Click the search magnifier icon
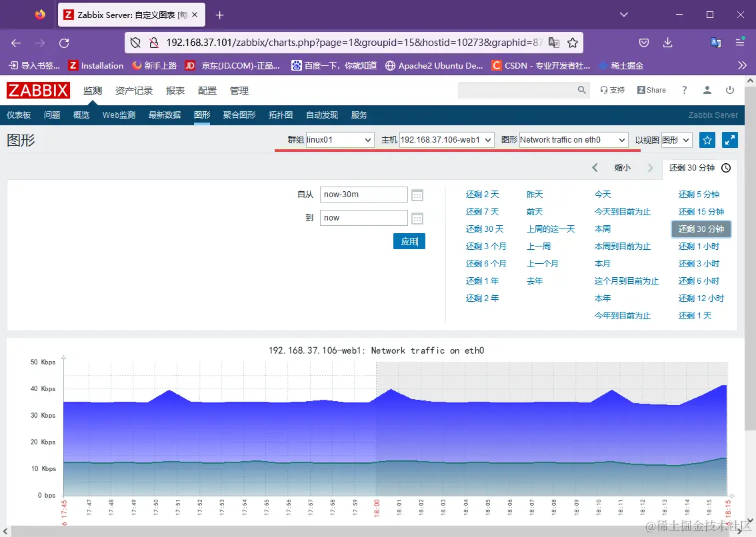 [582, 90]
